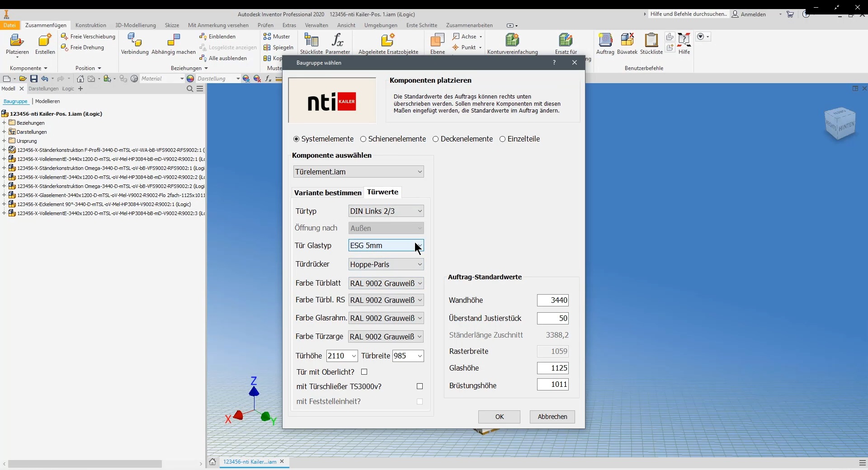Viewport: 868px width, 470px height.
Task: Select the Schienenelemente radio button
Action: tap(363, 139)
